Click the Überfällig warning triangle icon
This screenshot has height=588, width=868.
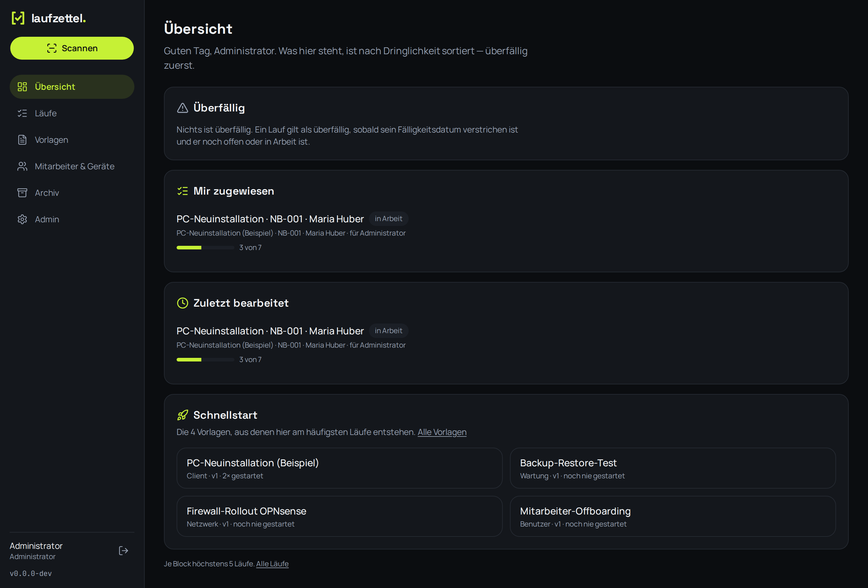coord(182,108)
